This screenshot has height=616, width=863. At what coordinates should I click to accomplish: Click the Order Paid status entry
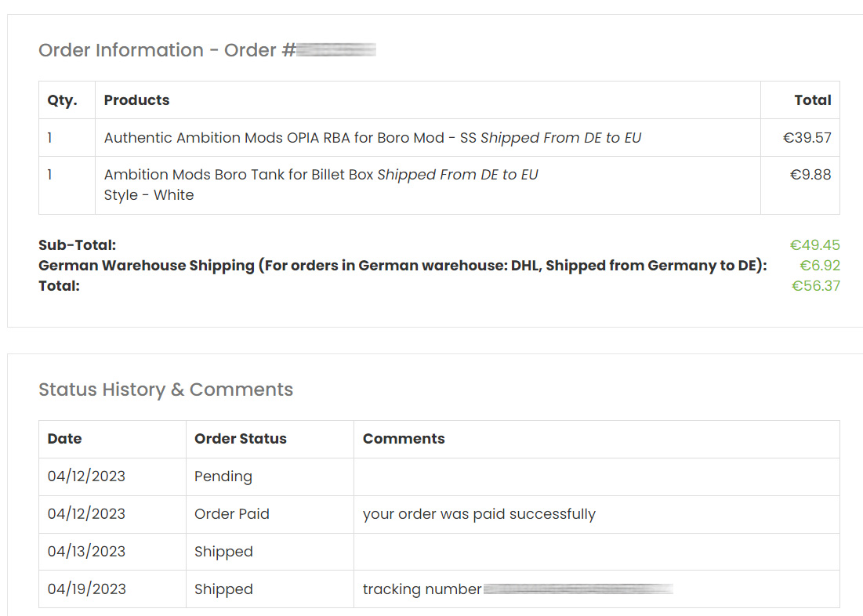(x=232, y=514)
